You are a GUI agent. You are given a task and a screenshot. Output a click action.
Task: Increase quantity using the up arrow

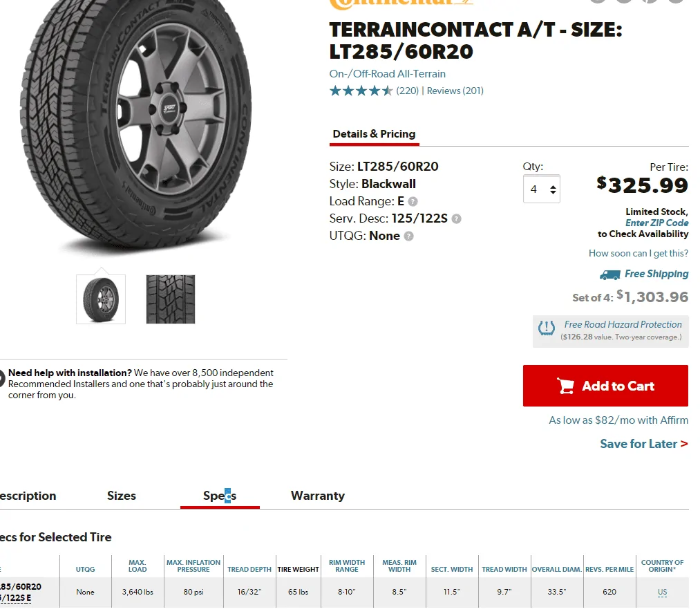(551, 184)
